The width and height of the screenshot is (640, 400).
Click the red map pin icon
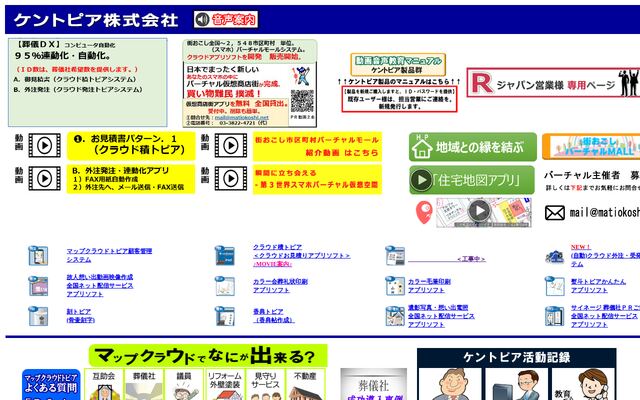424,212
